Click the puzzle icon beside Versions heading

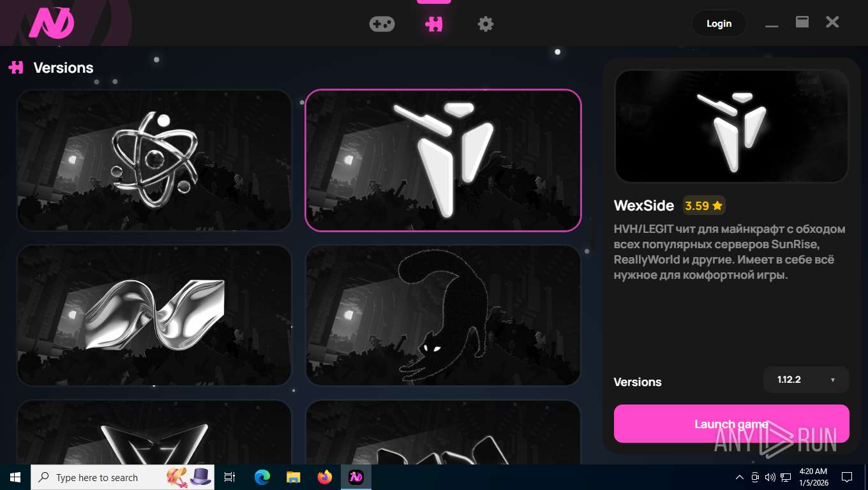coord(16,68)
